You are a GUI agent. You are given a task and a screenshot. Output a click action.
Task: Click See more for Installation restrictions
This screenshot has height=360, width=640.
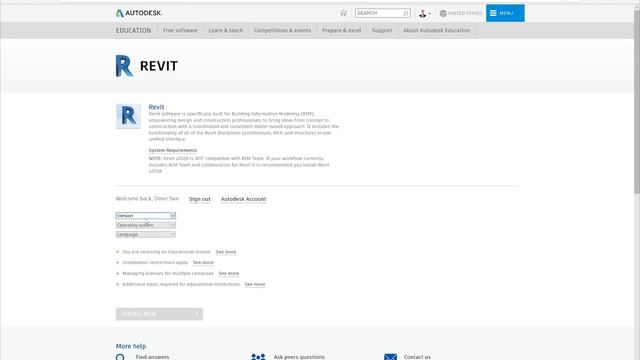(x=203, y=262)
